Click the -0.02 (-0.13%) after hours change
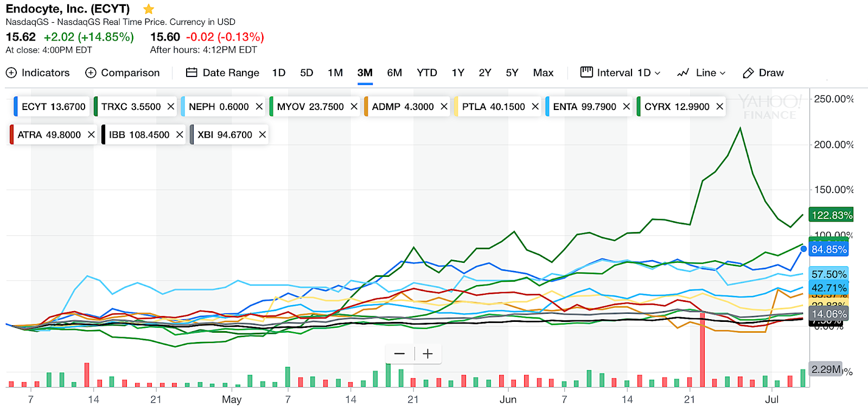868x407 pixels. click(225, 37)
